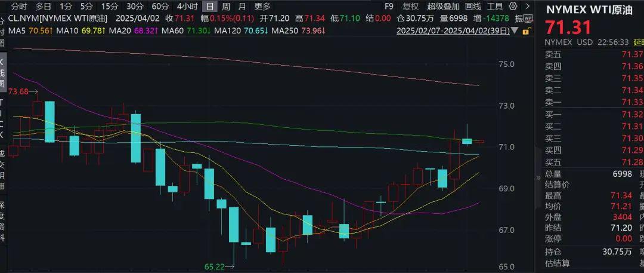Open the 分时图 sidebar tab
This screenshot has width=644, height=273.
pyautogui.click(x=2, y=31)
